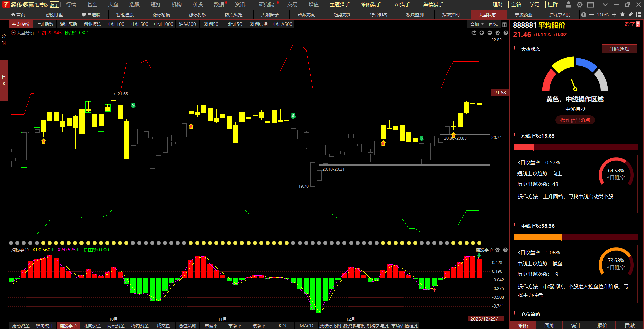Switch to 分时 intraday view
The height and width of the screenshot is (329, 644).
pos(4,40)
